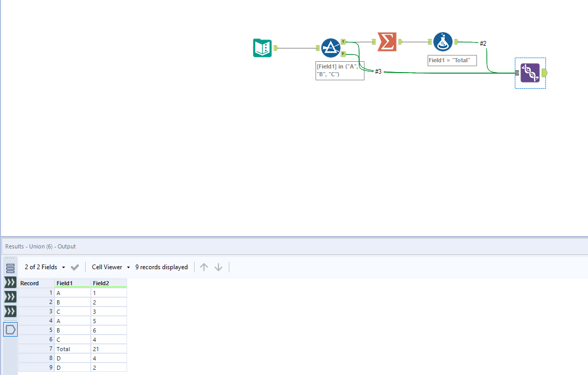Click the data layout icon in Results sidebar
Screen dimensions: 588x375
click(10, 268)
